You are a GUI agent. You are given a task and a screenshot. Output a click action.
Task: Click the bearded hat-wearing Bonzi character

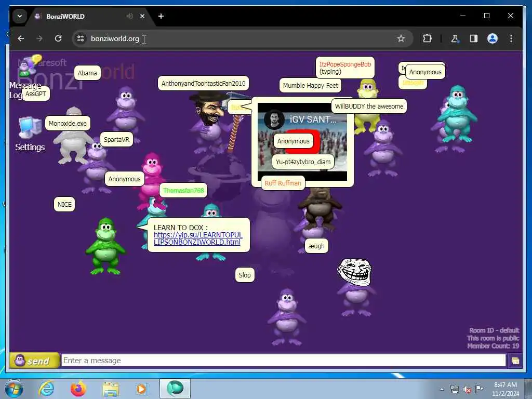click(210, 122)
